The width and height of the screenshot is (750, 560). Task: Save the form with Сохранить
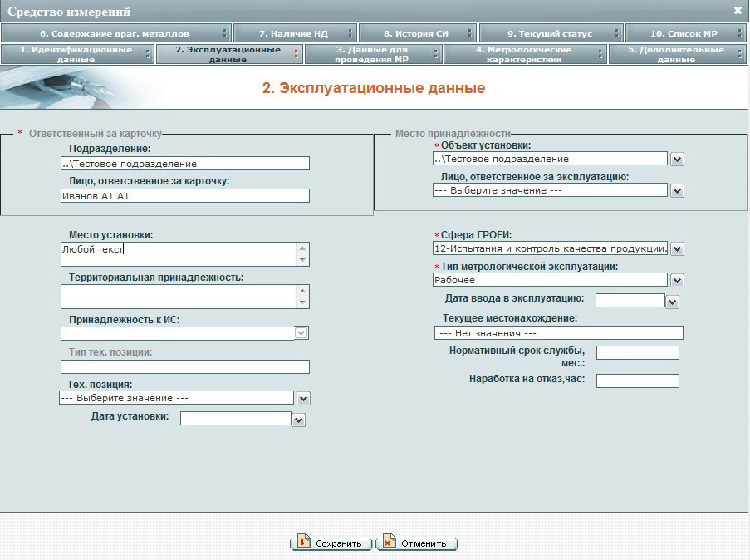331,543
